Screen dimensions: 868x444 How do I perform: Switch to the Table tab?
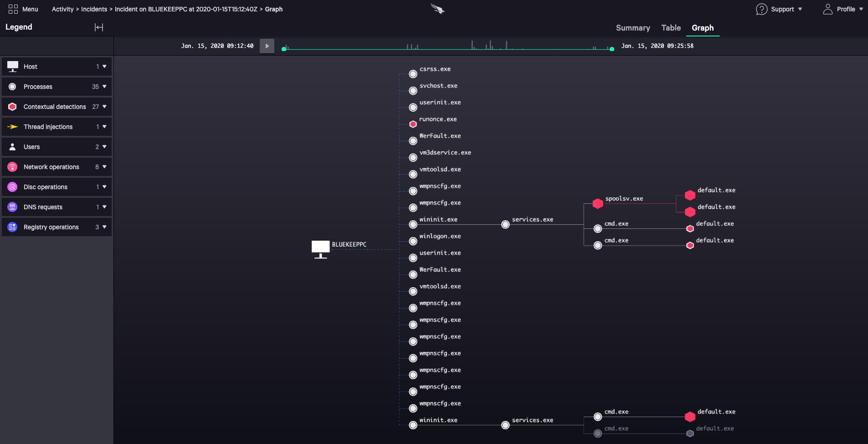coord(671,28)
